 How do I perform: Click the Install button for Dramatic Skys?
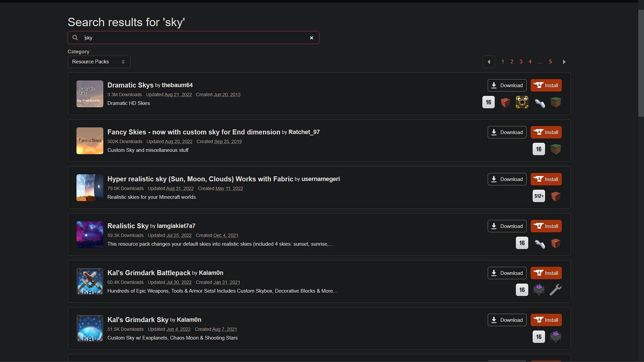[546, 85]
